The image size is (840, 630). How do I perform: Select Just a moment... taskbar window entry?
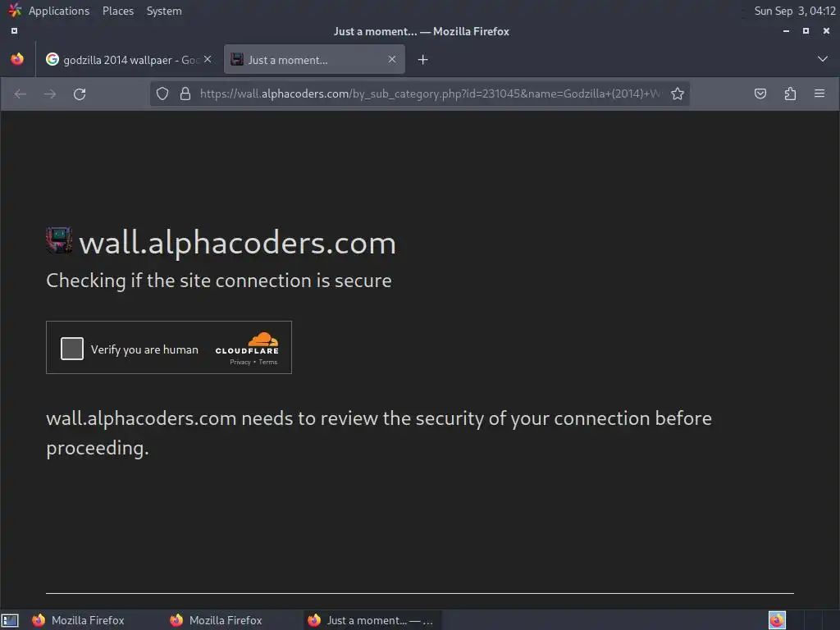pyautogui.click(x=372, y=620)
